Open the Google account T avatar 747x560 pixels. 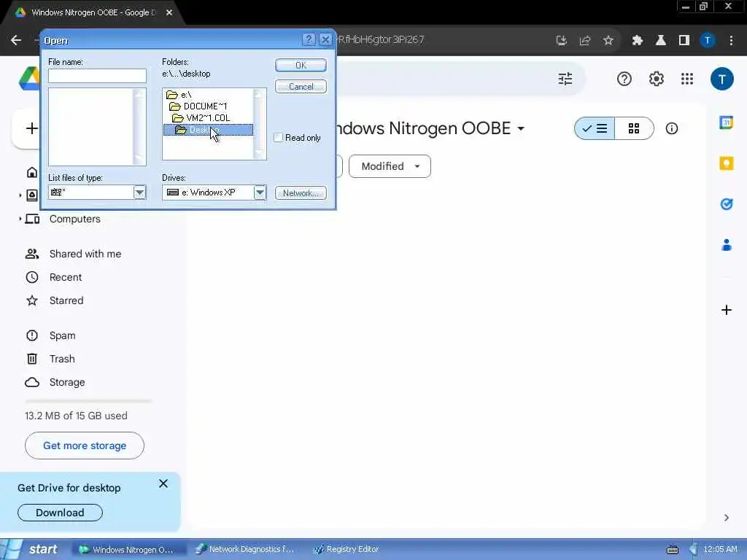pos(722,79)
